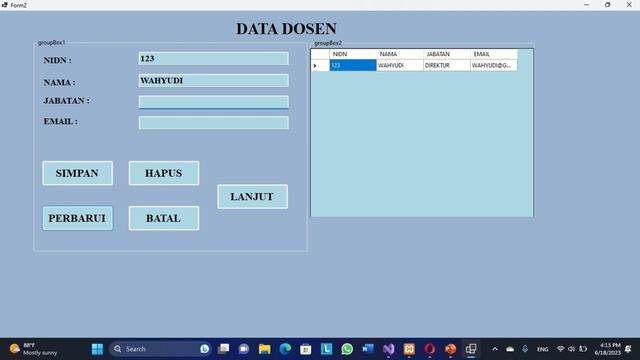The height and width of the screenshot is (360, 640).
Task: Open the clock and date 4:15 PM
Action: pos(608,349)
